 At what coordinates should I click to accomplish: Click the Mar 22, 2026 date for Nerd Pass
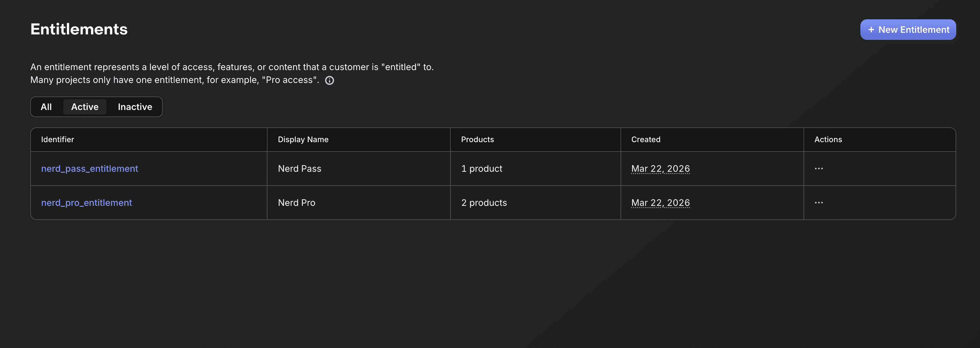(660, 168)
